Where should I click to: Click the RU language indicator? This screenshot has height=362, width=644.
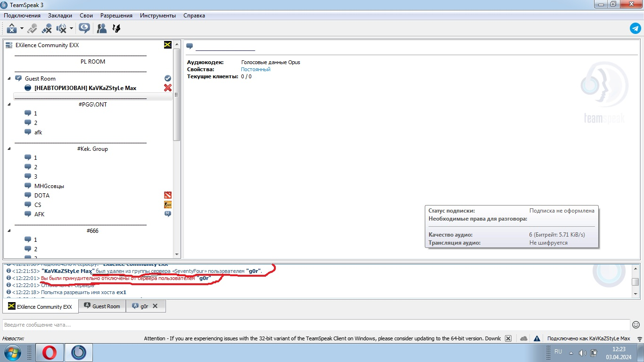pos(558,352)
